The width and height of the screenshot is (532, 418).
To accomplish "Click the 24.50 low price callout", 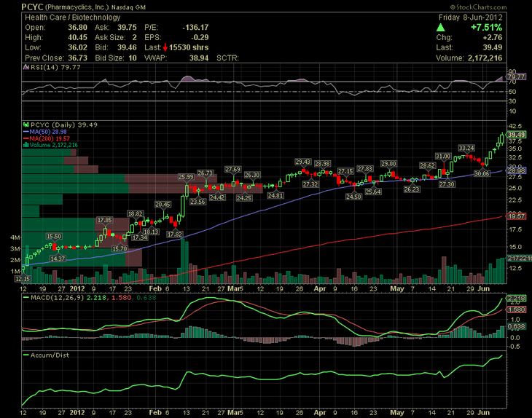I will 353,197.
